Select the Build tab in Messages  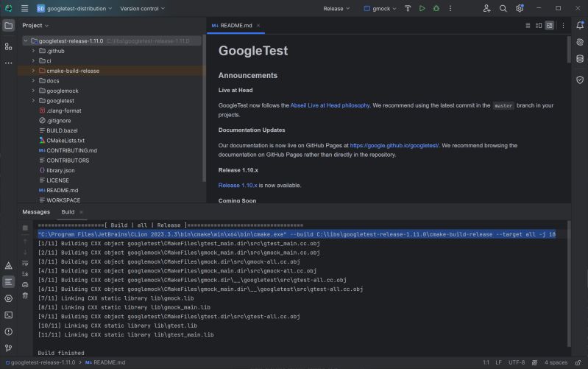click(x=68, y=212)
